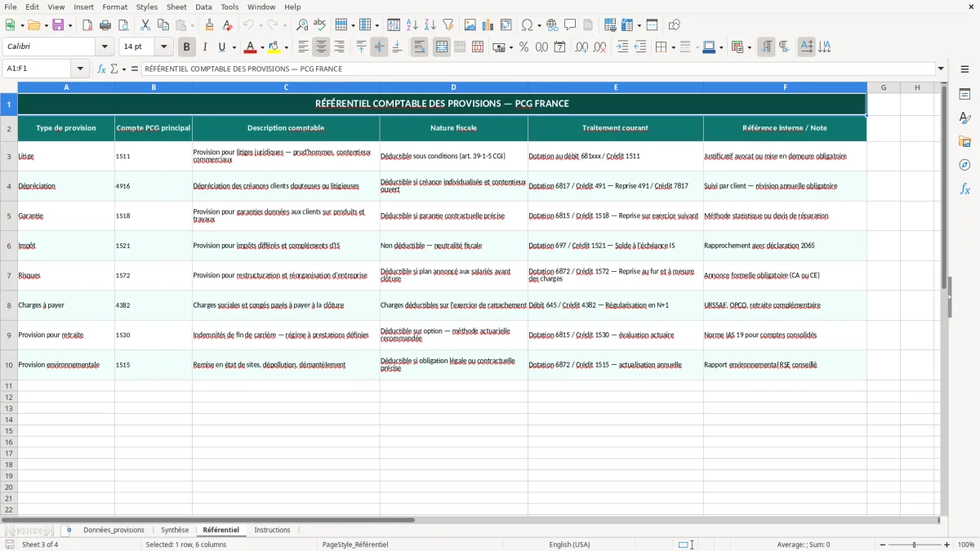The height and width of the screenshot is (551, 980).
Task: Open the Sheet menu
Action: (x=176, y=7)
